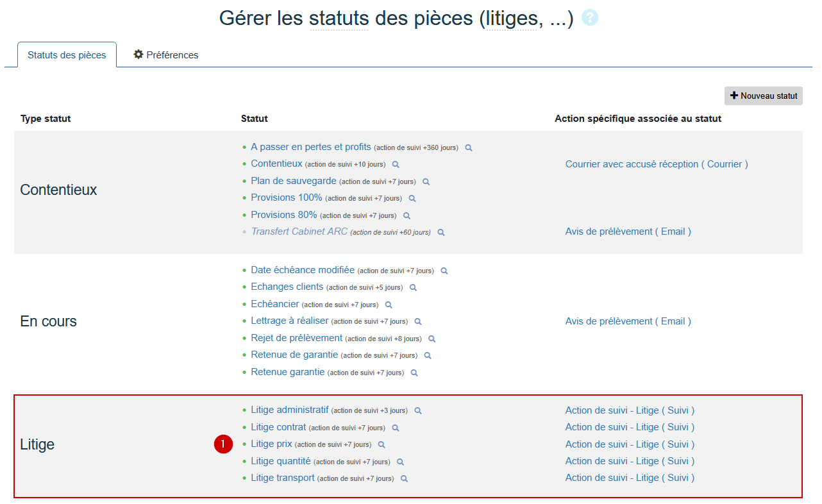Open Avis de prélèvement action for Lettrage
822x504 pixels.
(628, 321)
